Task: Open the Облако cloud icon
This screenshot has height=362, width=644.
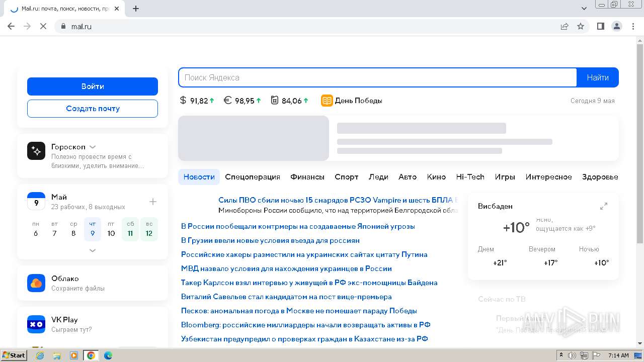Action: (36, 283)
